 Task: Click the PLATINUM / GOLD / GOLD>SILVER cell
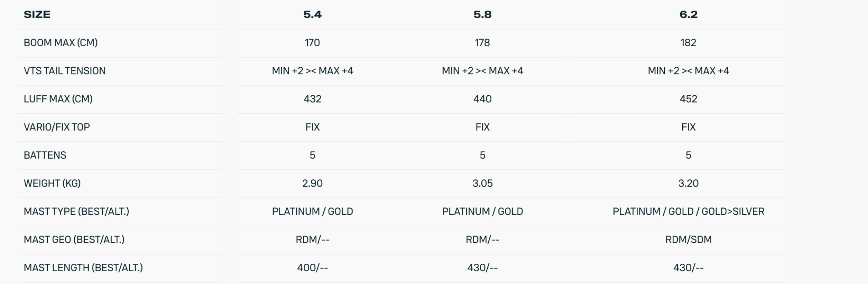[x=688, y=211]
